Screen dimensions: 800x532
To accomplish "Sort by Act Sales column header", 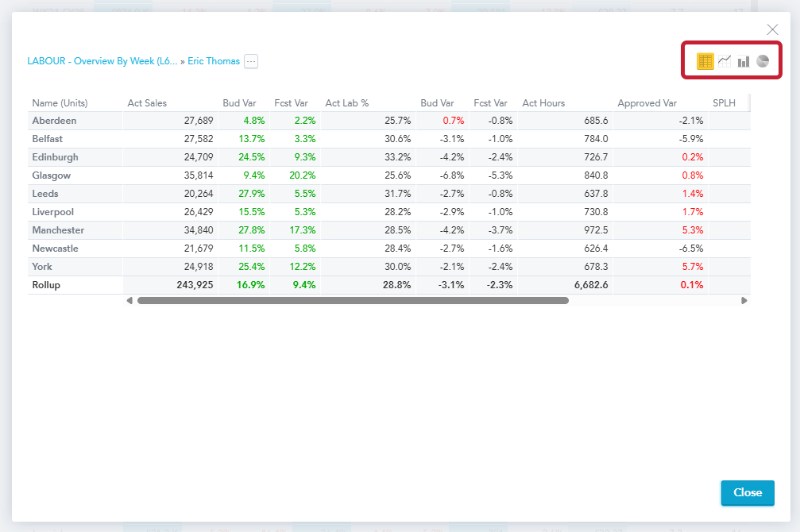I will coord(147,103).
